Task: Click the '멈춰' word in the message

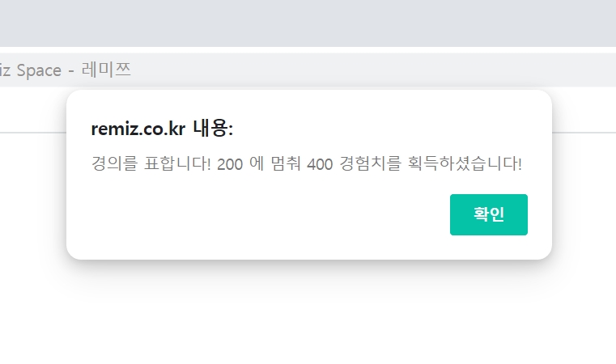Action: (286, 163)
